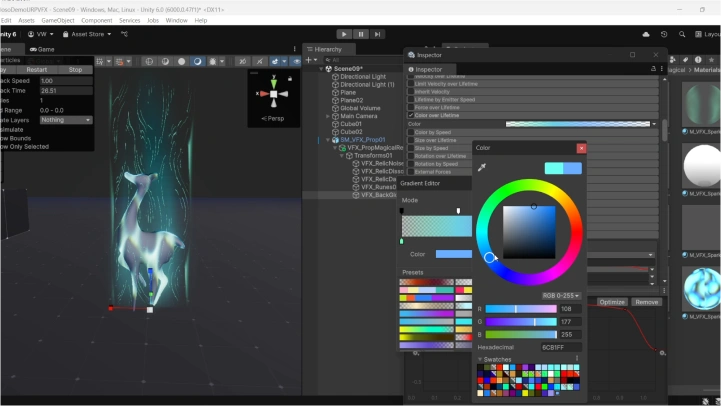
Task: Enable Rotation by Speed checkbox
Action: pos(411,164)
